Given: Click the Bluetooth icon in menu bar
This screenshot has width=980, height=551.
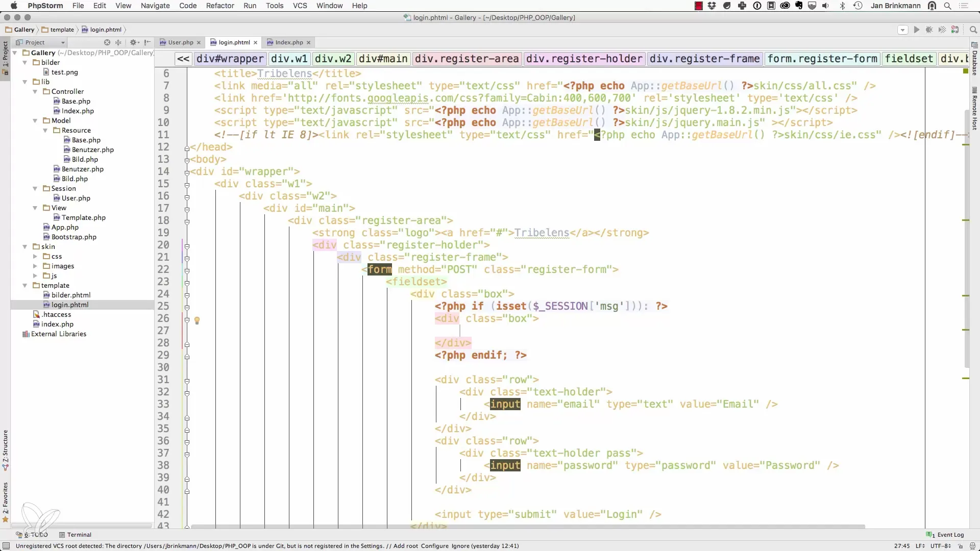Looking at the screenshot, I should tap(843, 6).
